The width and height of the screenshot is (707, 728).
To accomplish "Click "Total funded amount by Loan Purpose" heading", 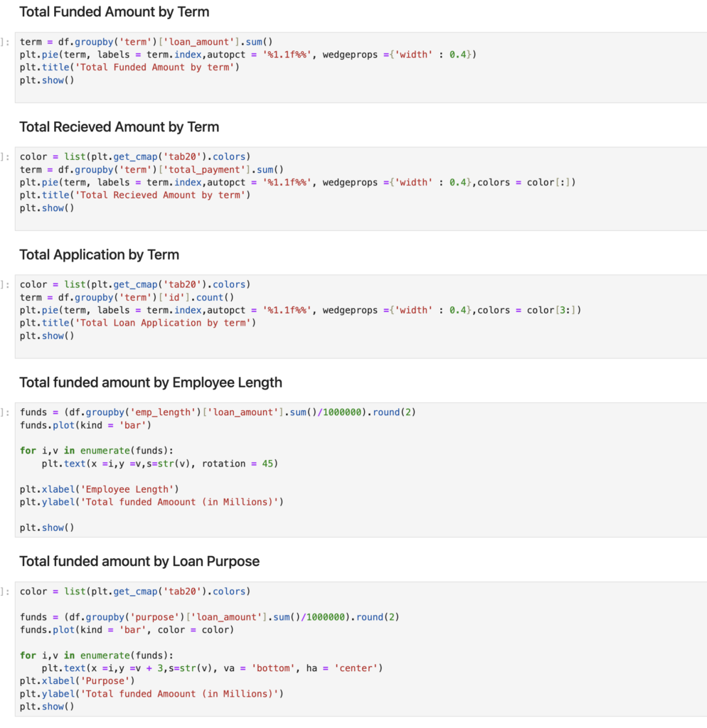I will (x=139, y=562).
